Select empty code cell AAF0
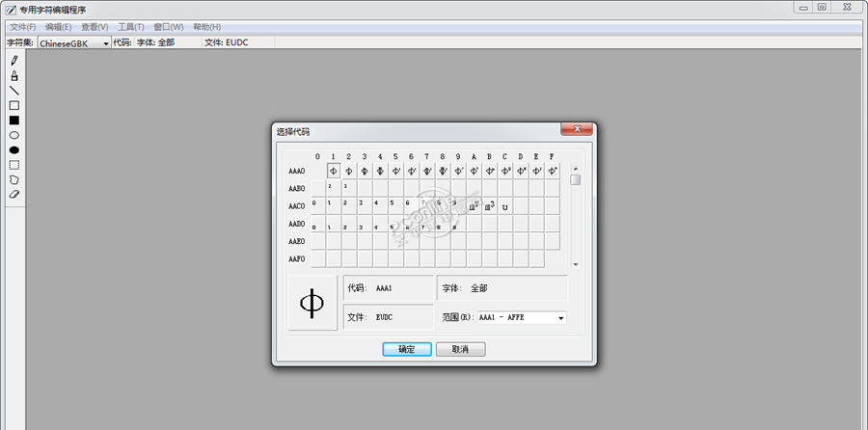 [x=317, y=259]
